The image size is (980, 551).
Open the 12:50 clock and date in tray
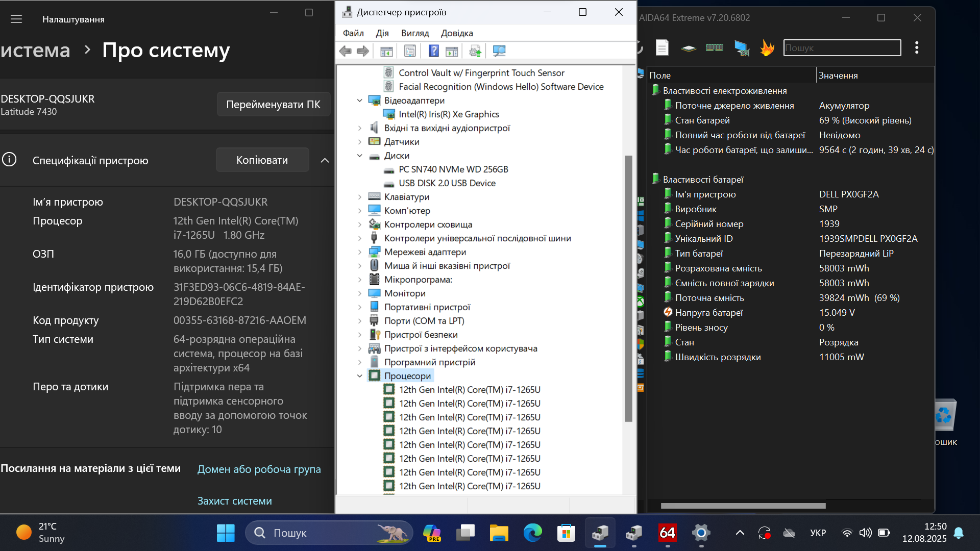coord(924,533)
